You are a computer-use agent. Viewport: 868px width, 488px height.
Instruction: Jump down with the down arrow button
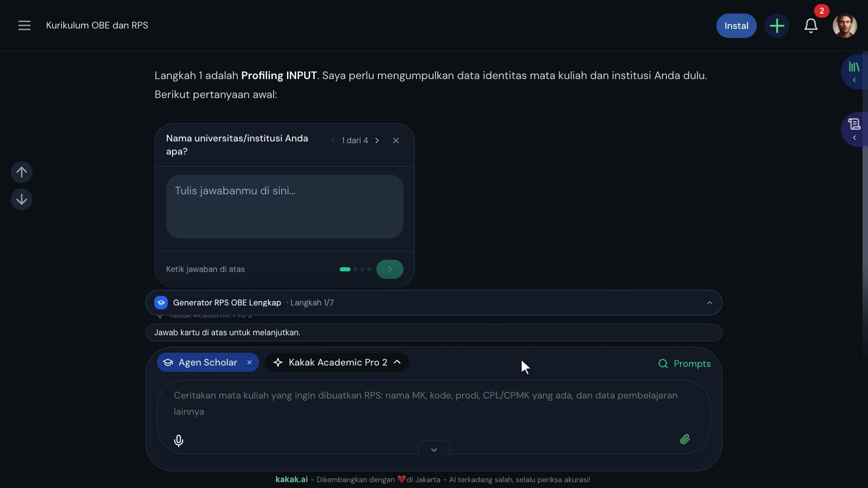pyautogui.click(x=22, y=199)
